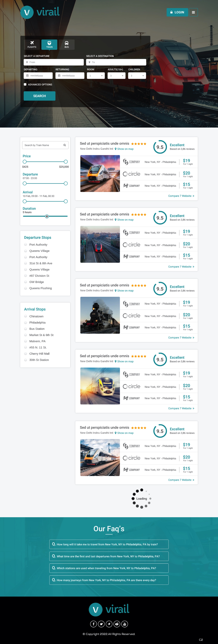The width and height of the screenshot is (218, 644).
Task: Click the search magnifier in the train name box
Action: pos(64,145)
